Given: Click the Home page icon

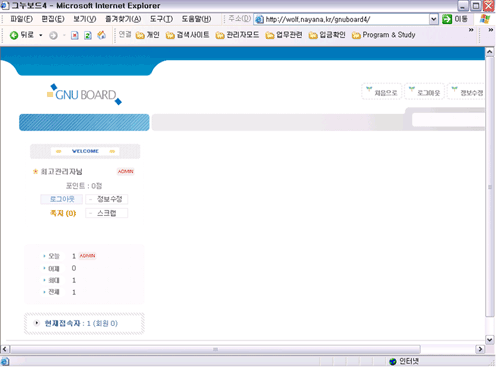Looking at the screenshot, I should tap(102, 35).
